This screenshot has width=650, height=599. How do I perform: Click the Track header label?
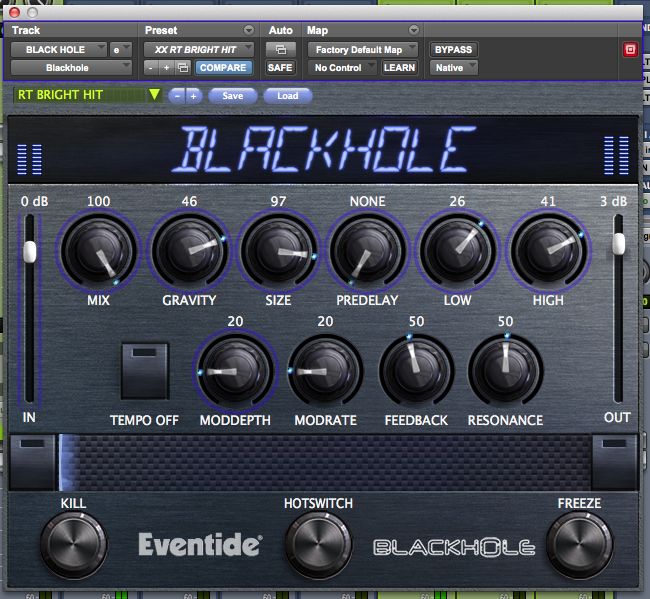[x=26, y=30]
